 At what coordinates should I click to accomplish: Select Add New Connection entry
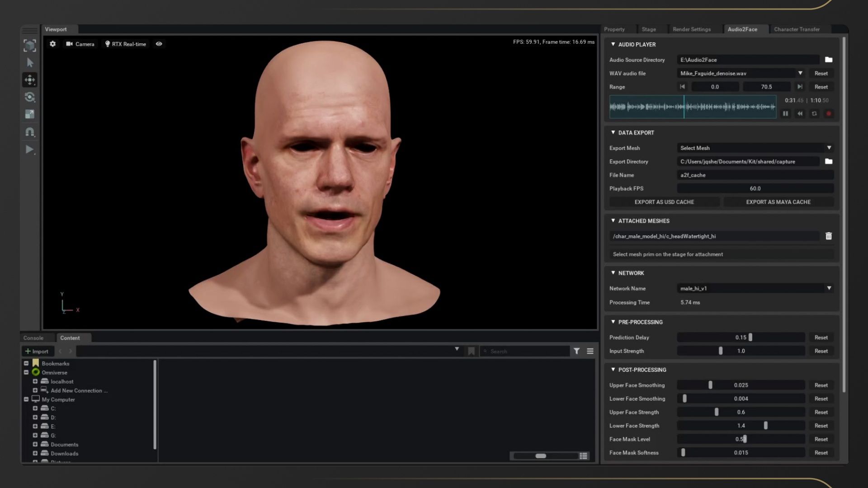(x=79, y=390)
